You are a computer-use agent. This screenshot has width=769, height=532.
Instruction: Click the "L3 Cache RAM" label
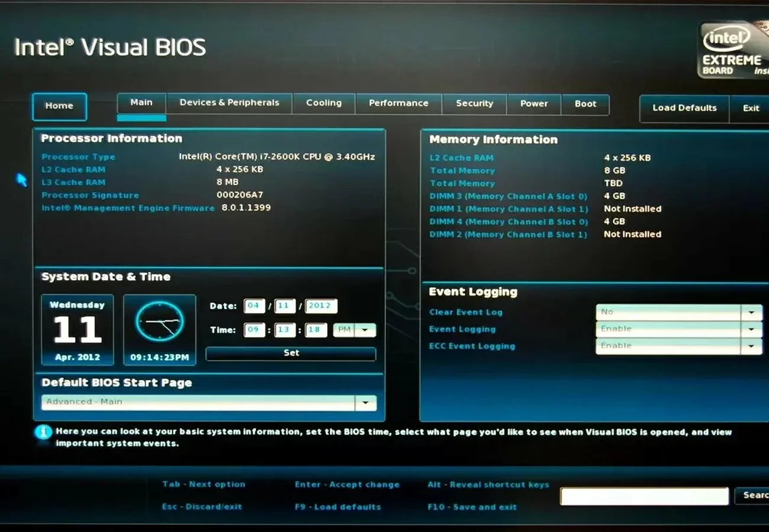point(73,183)
